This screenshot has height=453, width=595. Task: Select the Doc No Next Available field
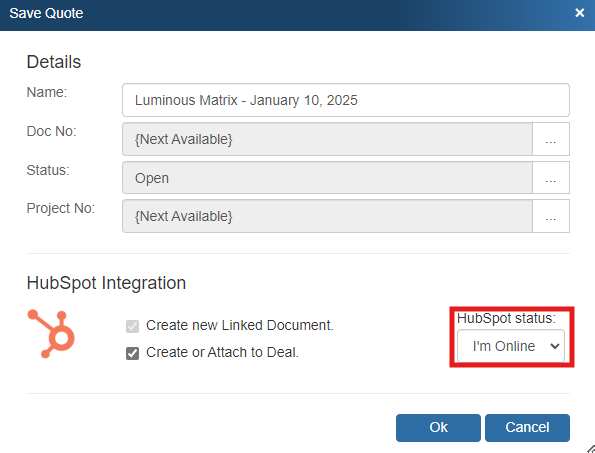[327, 139]
